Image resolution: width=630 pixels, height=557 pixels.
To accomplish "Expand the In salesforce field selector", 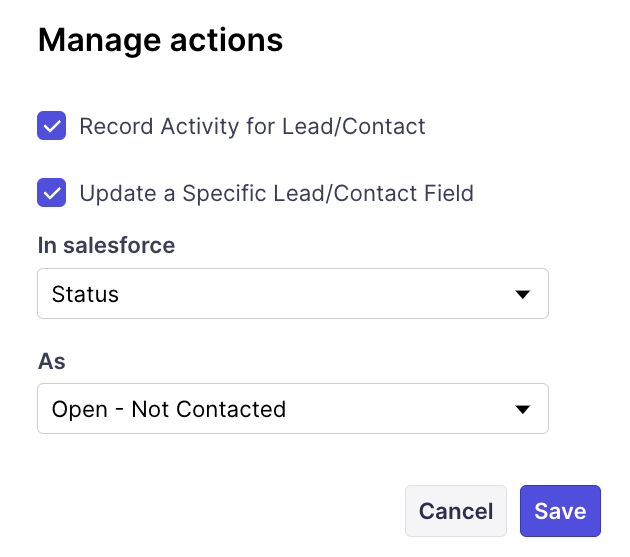I will 292,294.
